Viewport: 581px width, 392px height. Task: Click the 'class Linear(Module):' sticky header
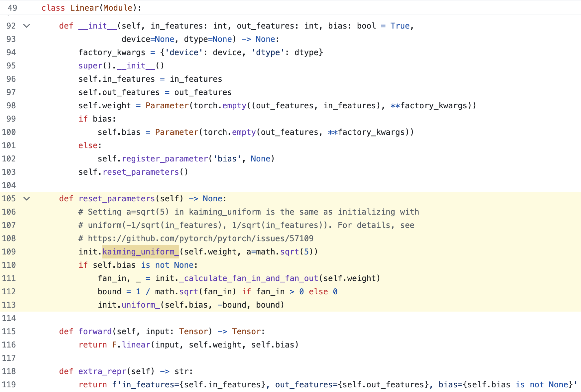coord(91,8)
